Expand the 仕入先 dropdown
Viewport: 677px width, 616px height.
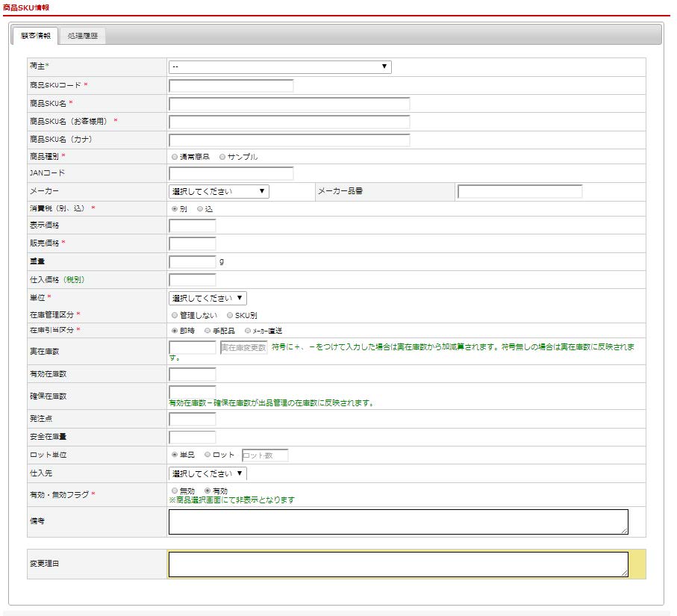pyautogui.click(x=208, y=473)
